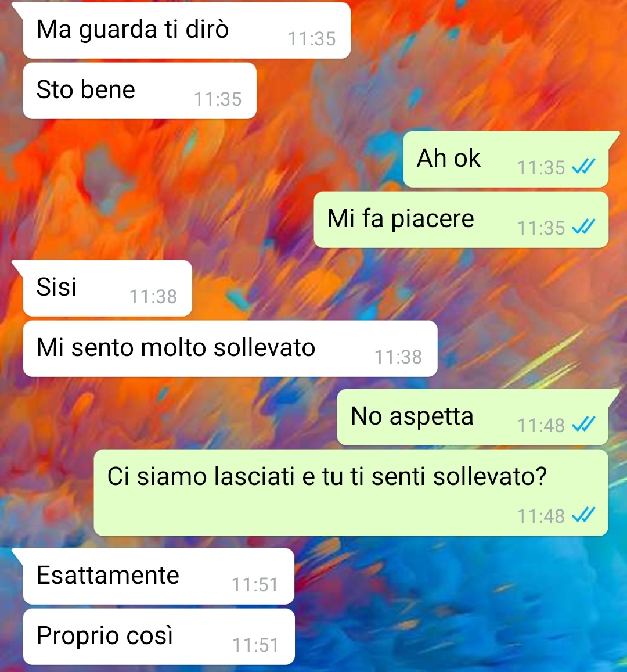The image size is (627, 672).
Task: Select the 'Sto bene' message
Action: pyautogui.click(x=139, y=91)
